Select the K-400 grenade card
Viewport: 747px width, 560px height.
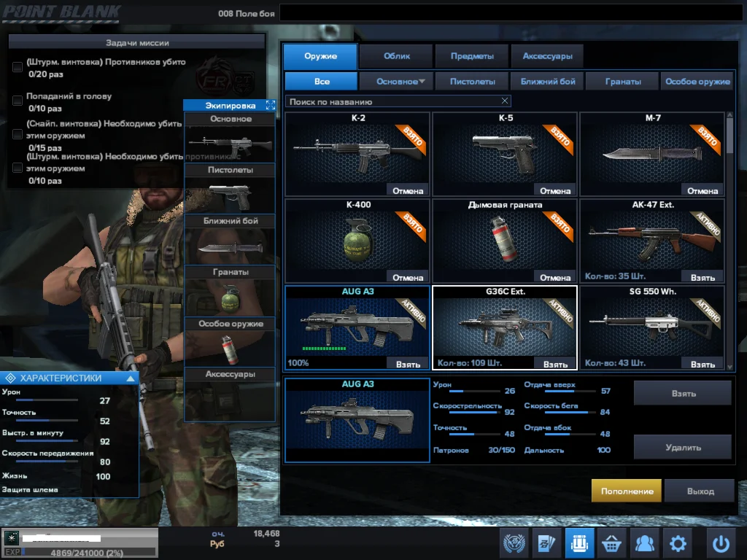tap(357, 241)
